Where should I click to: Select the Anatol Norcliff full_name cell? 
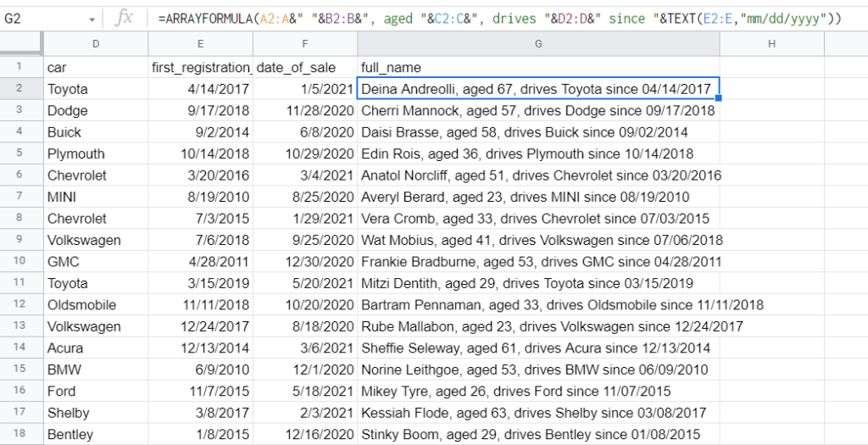(538, 175)
